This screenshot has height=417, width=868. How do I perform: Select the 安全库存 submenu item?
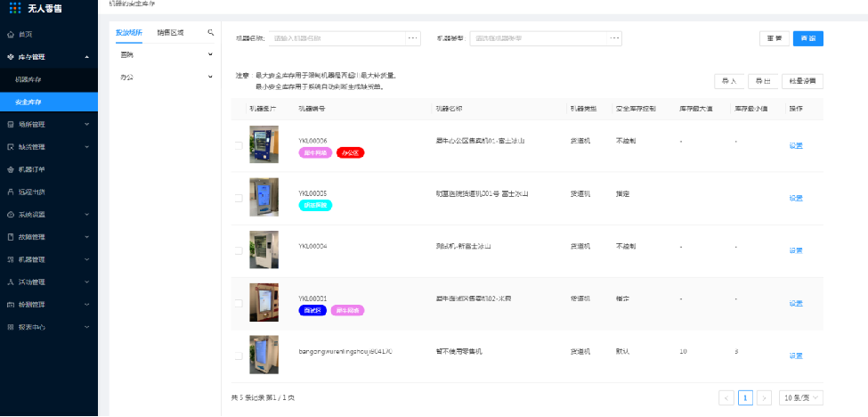(49, 102)
